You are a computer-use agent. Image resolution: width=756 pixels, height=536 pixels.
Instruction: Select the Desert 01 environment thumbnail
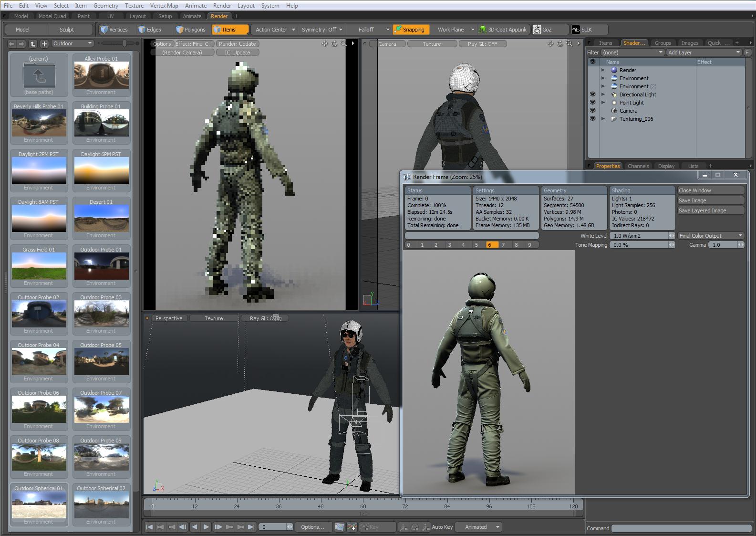point(101,219)
